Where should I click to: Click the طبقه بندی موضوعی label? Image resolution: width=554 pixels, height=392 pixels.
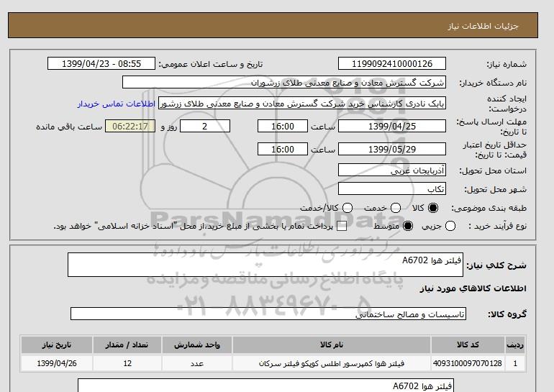489,209
